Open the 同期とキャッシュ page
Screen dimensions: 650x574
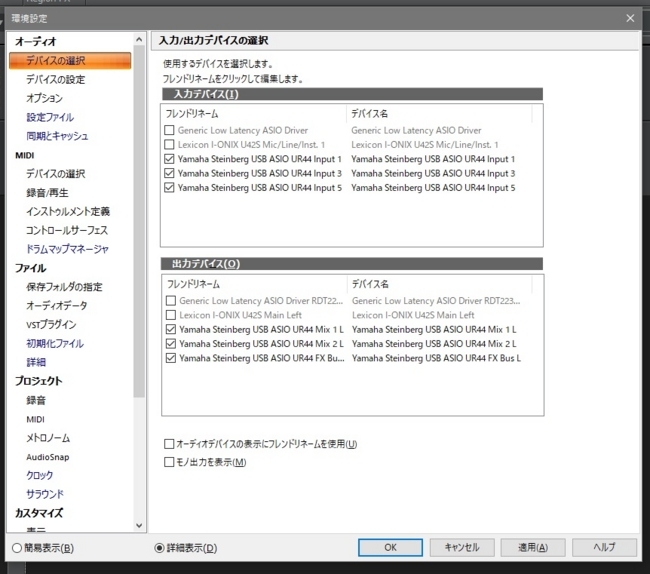point(57,136)
